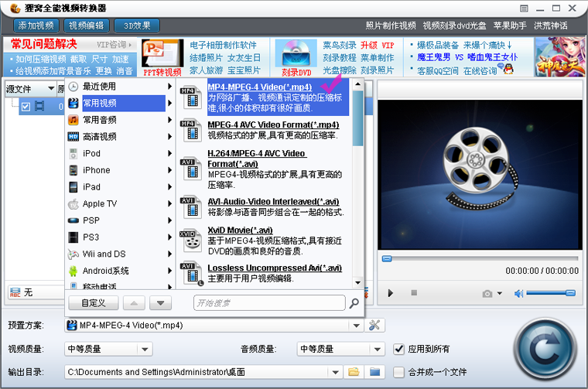The height and width of the screenshot is (389, 588).
Task: Click the magnifier search icon
Action: click(354, 303)
